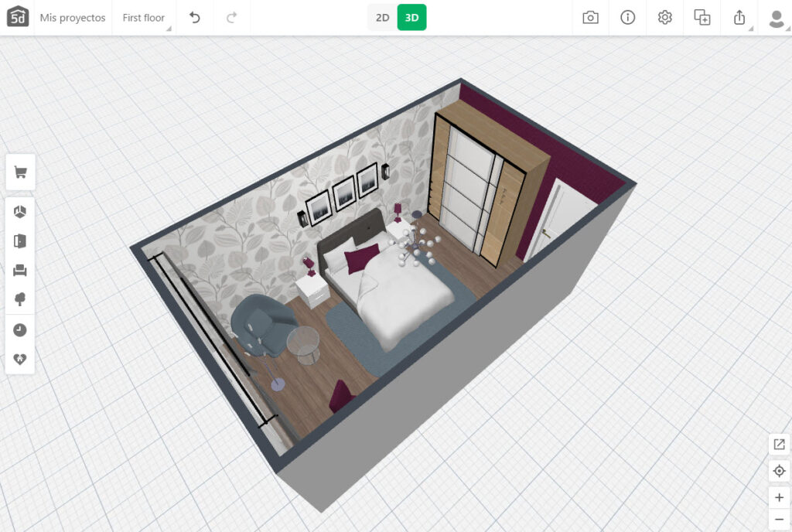The image size is (792, 532).
Task: Select the white bed in the room
Action: tap(398, 298)
